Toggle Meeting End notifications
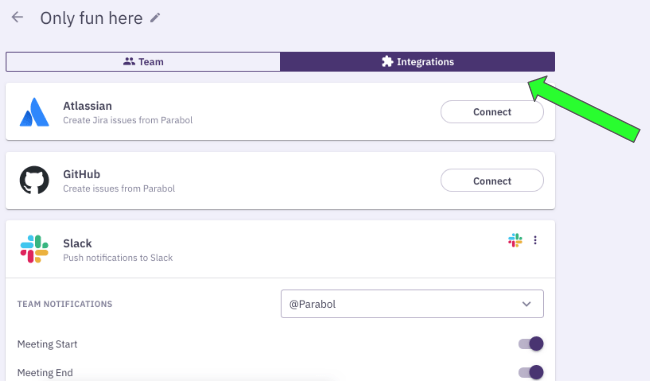Image resolution: width=650 pixels, height=390 pixels. [531, 372]
